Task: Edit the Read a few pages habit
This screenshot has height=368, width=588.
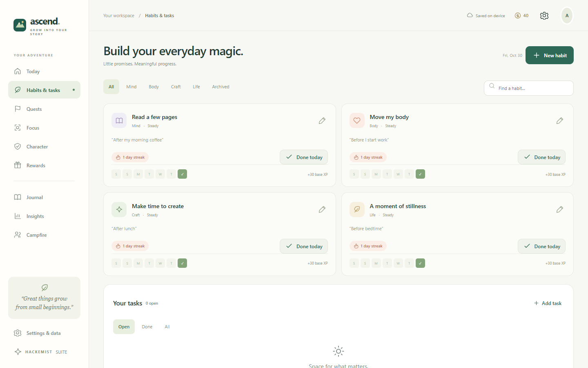Action: pyautogui.click(x=322, y=121)
